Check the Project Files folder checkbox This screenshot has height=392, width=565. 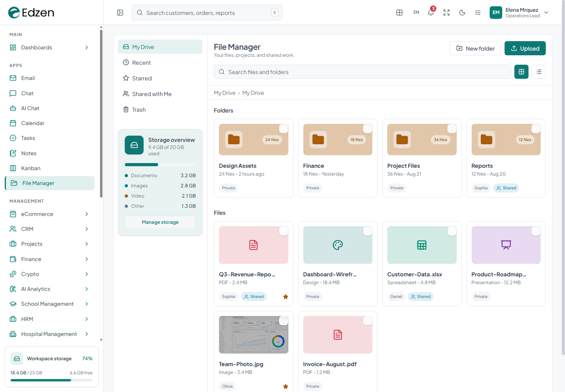pyautogui.click(x=452, y=129)
